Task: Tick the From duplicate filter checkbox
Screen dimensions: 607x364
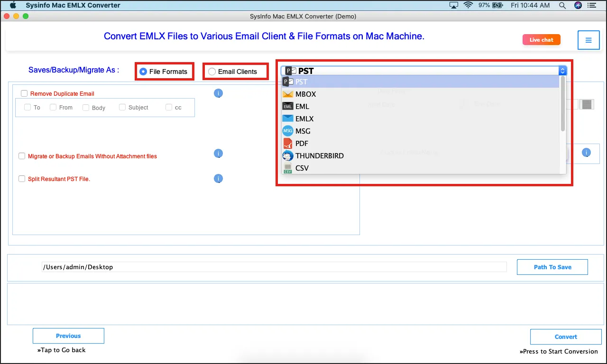Action: point(53,108)
